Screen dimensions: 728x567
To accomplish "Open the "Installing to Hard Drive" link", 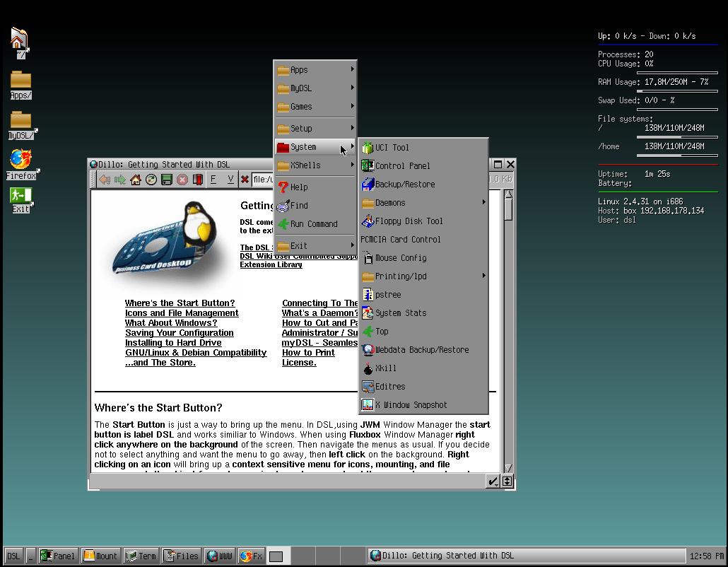I will (x=173, y=343).
